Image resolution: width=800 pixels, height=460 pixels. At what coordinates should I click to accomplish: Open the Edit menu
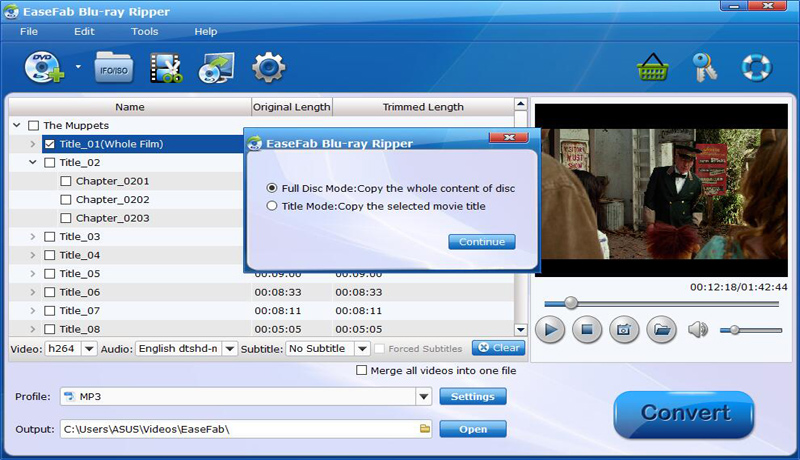[x=84, y=31]
